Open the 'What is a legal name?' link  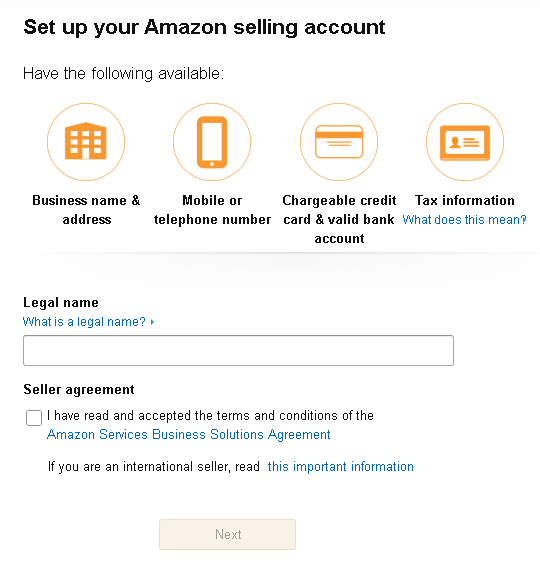(84, 321)
